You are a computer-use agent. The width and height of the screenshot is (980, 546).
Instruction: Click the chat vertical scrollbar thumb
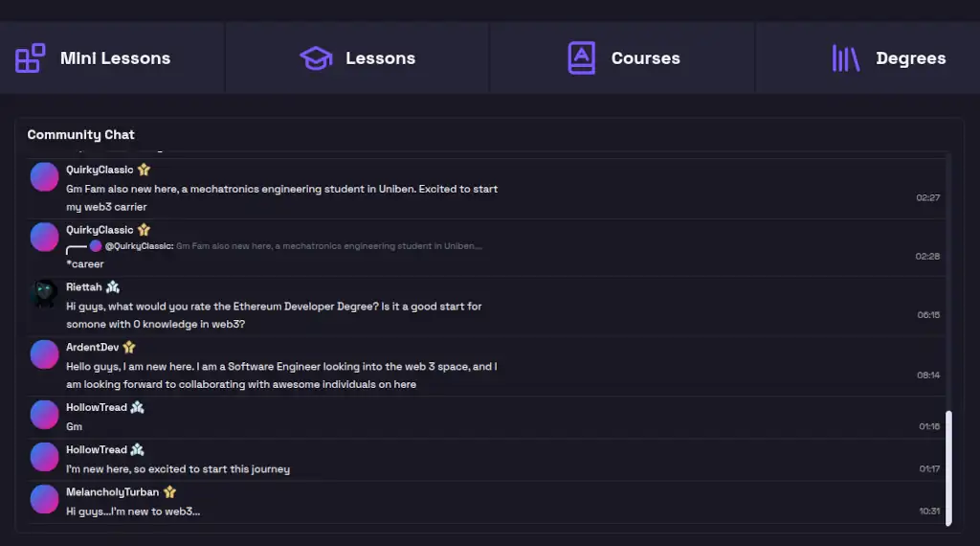click(x=948, y=467)
